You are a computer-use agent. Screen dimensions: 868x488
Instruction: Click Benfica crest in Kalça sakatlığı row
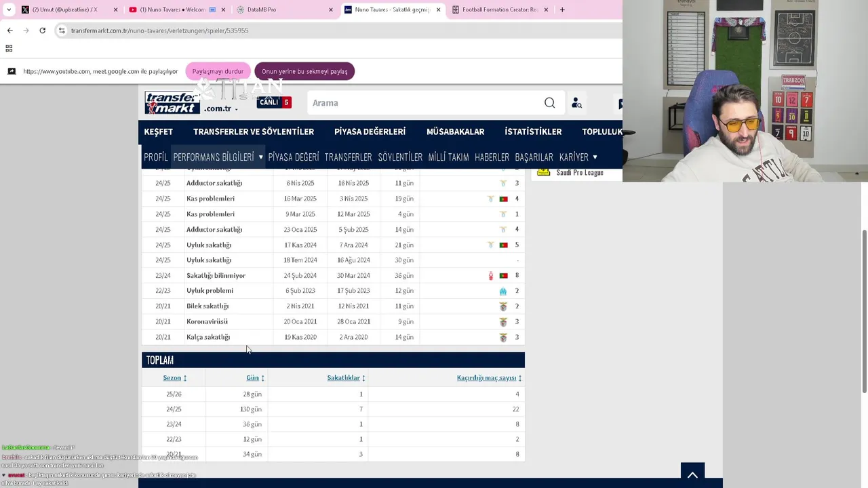503,338
